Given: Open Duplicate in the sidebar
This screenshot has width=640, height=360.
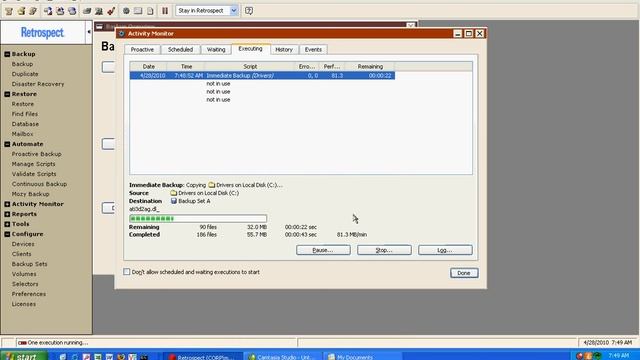Looking at the screenshot, I should 25,74.
